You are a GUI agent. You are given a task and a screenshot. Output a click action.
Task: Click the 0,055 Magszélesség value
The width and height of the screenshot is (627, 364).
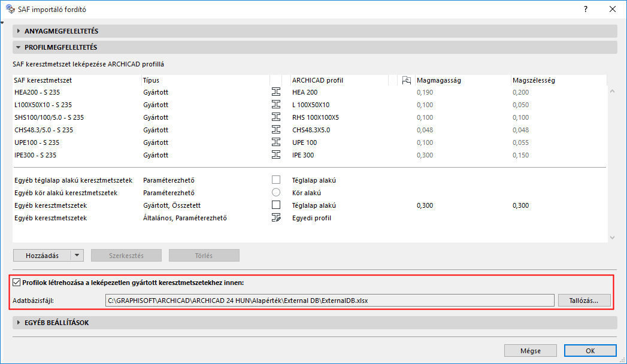(x=520, y=142)
